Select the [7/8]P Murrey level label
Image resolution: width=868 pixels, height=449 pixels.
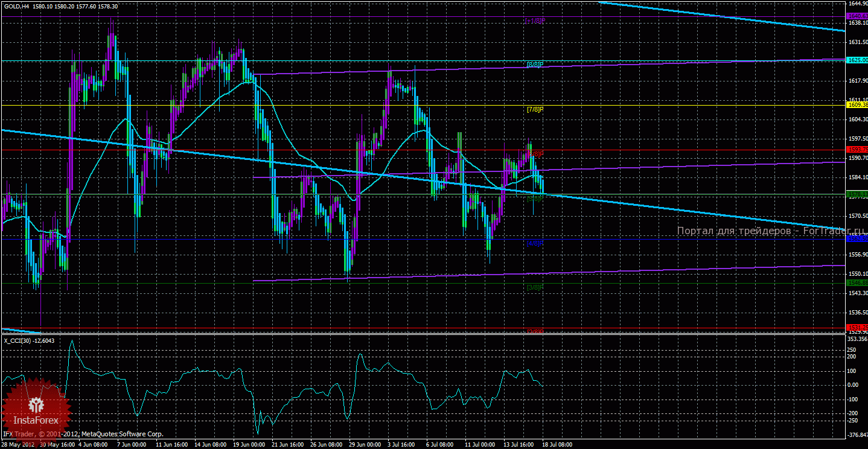click(x=535, y=110)
